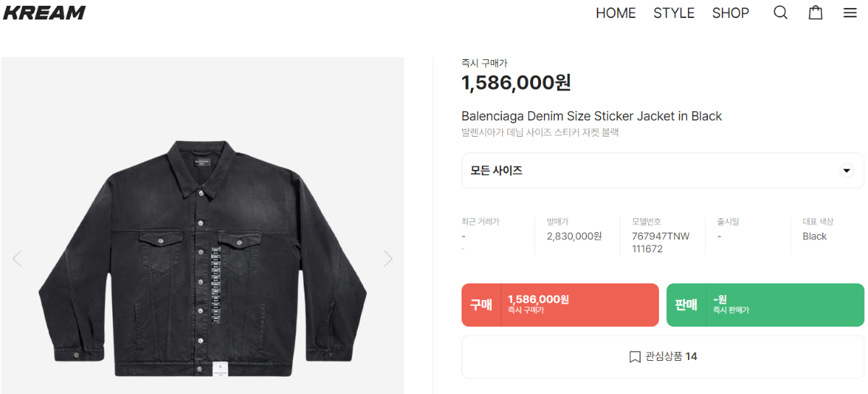Open the hamburger menu icon
Image resolution: width=868 pixels, height=394 pixels.
point(850,13)
